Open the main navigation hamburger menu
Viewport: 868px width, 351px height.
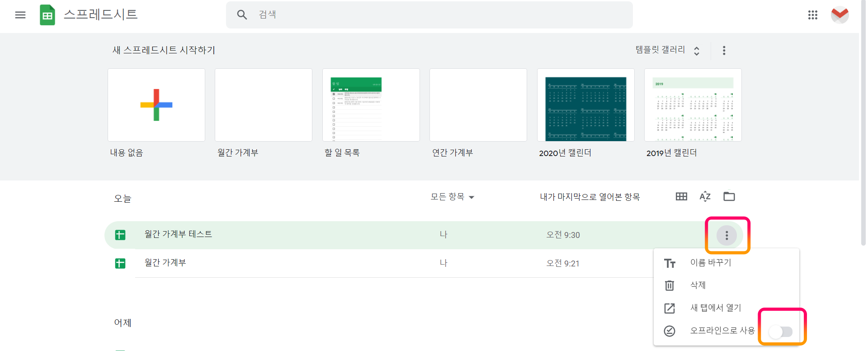20,14
